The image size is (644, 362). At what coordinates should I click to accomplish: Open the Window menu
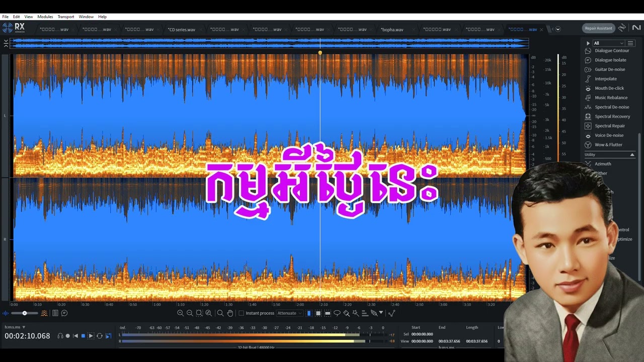tap(86, 17)
